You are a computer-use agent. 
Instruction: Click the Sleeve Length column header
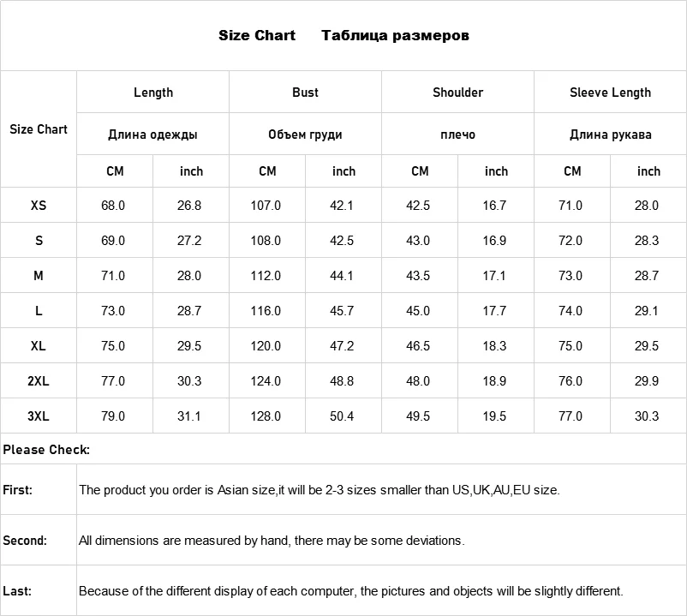click(610, 93)
